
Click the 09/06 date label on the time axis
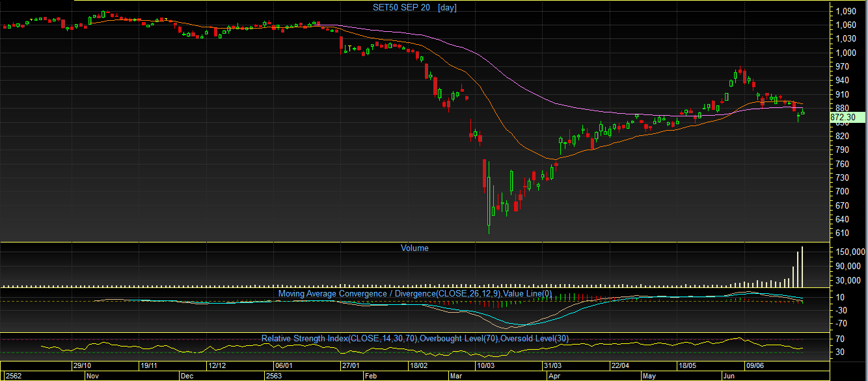[755, 366]
